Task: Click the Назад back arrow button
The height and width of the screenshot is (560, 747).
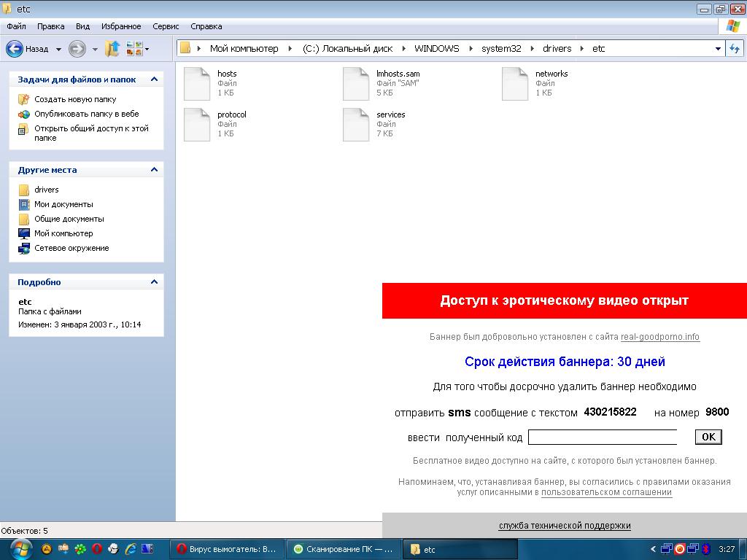Action: coord(15,49)
